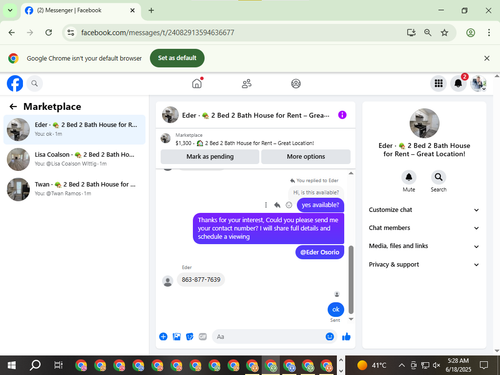The width and height of the screenshot is (500, 375).
Task: Click the @Eder Osorio mention
Action: [x=320, y=252]
